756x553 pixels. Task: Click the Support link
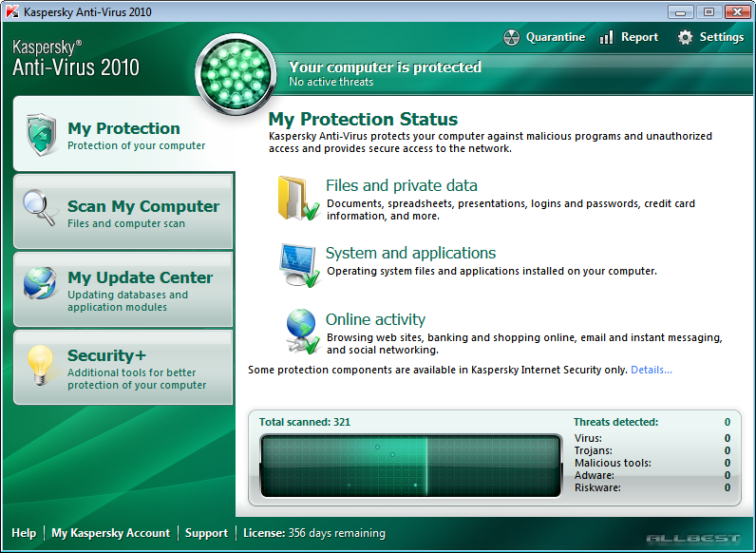(206, 533)
